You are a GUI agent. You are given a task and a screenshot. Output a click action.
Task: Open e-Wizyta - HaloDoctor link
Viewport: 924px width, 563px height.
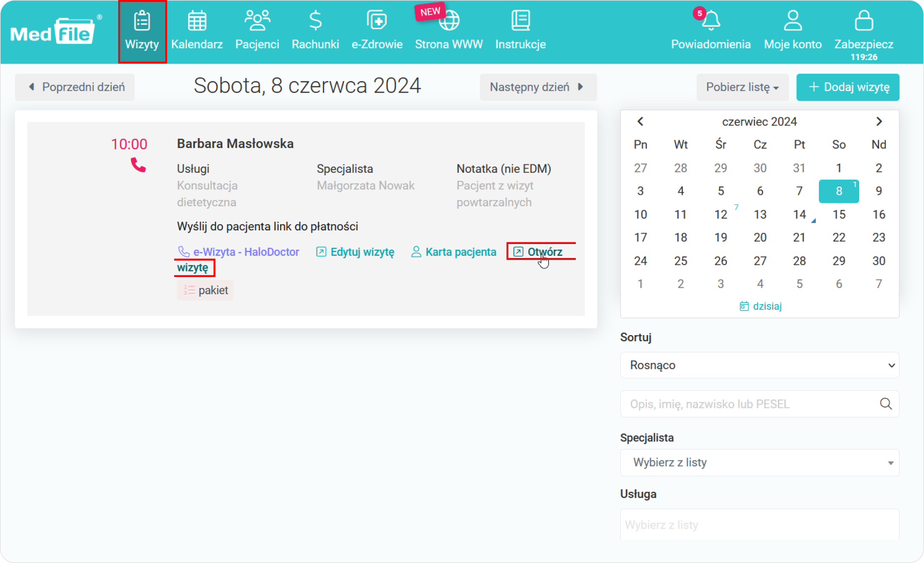coord(239,252)
